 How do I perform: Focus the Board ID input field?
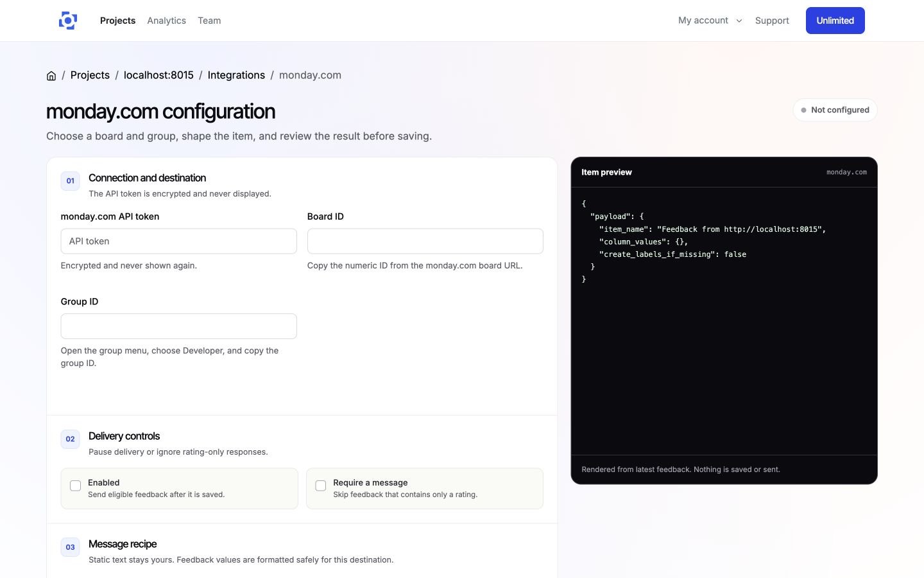coord(425,241)
